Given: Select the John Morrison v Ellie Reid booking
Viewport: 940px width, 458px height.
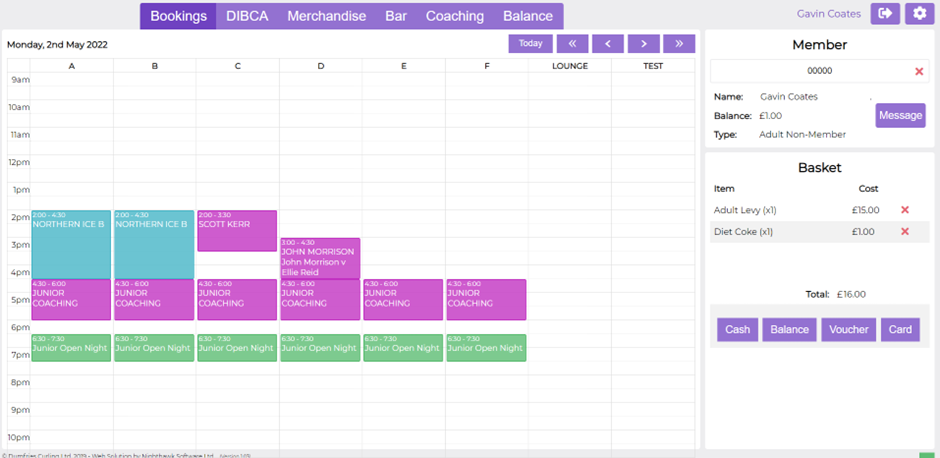Looking at the screenshot, I should [320, 258].
